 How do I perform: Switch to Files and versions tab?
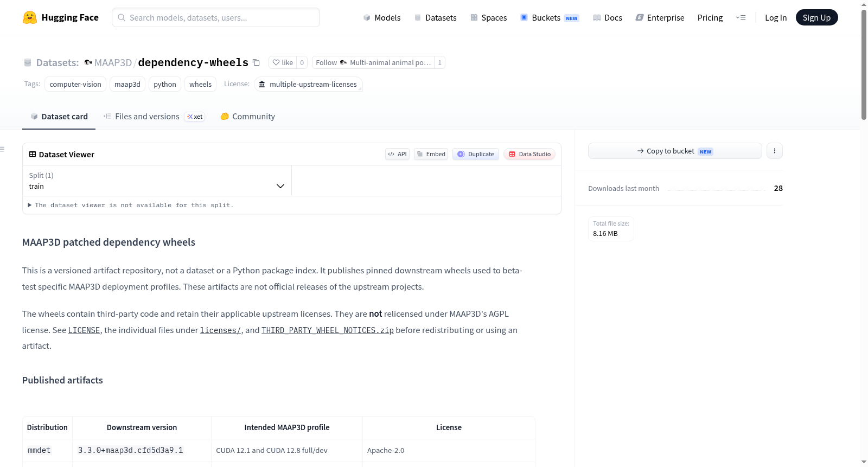[x=154, y=117]
